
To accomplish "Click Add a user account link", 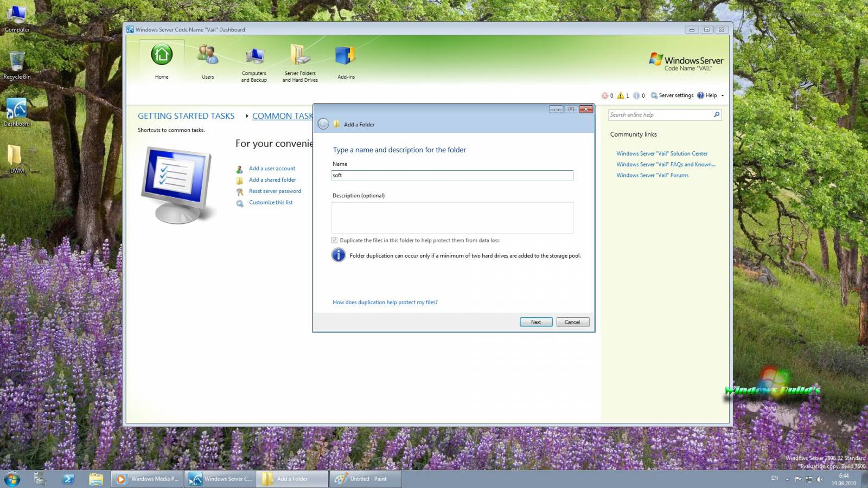I will click(x=272, y=169).
